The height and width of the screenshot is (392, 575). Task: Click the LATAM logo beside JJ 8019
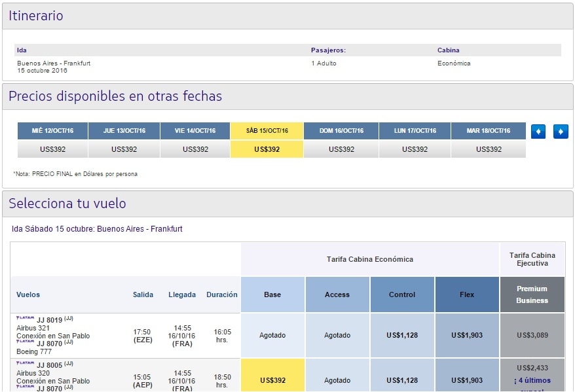(26, 318)
